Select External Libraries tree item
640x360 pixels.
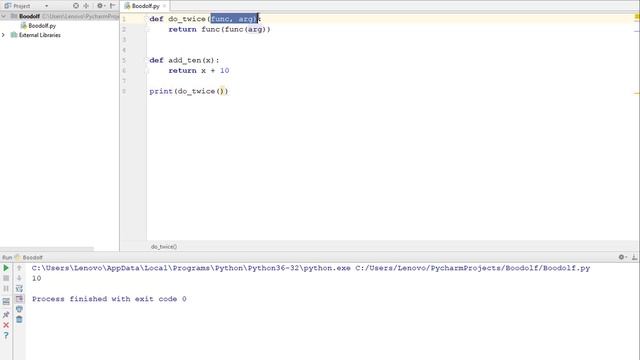(x=39, y=35)
